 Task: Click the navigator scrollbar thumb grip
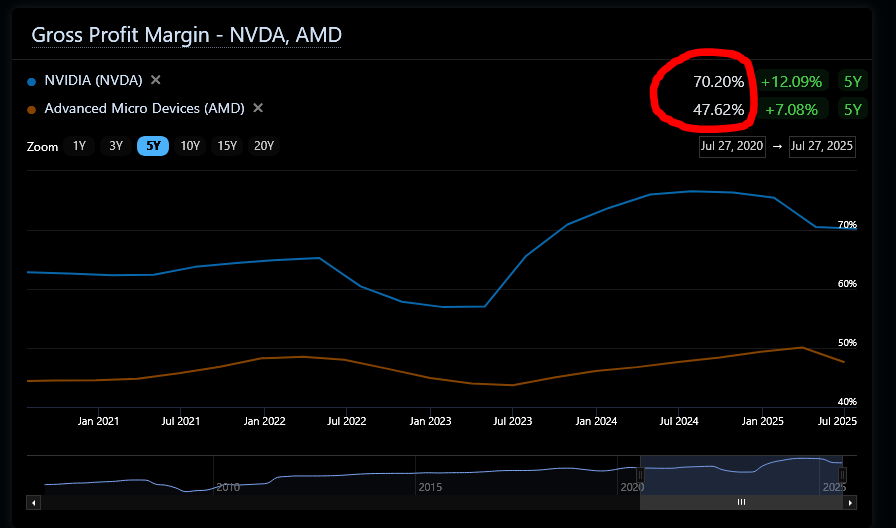[741, 503]
